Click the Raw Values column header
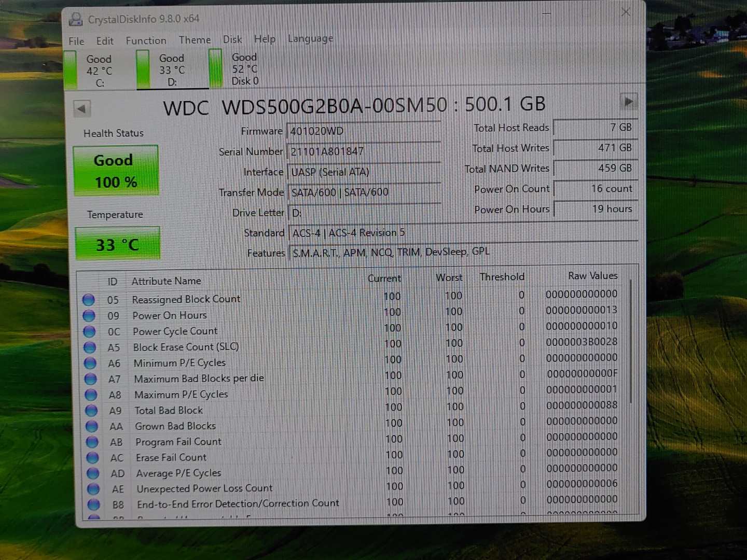Viewport: 747px width, 560px height. [592, 276]
